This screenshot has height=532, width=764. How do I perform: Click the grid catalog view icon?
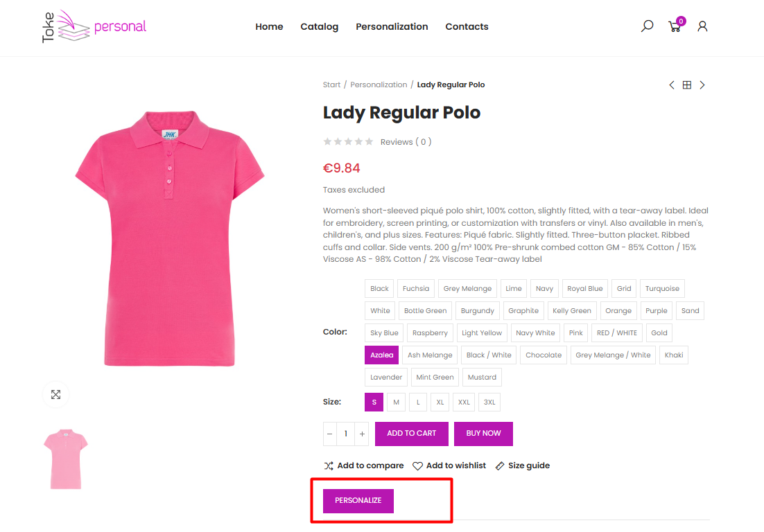(686, 85)
